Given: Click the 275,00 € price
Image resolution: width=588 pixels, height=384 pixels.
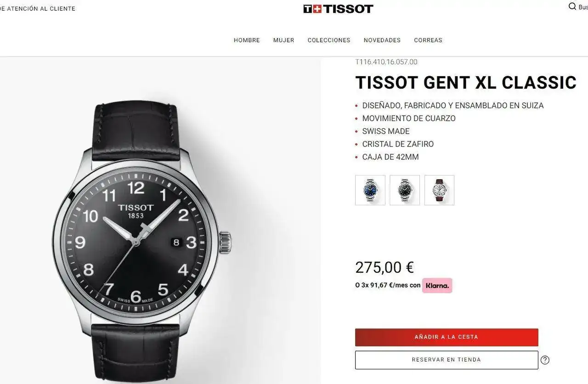Looking at the screenshot, I should click(384, 267).
